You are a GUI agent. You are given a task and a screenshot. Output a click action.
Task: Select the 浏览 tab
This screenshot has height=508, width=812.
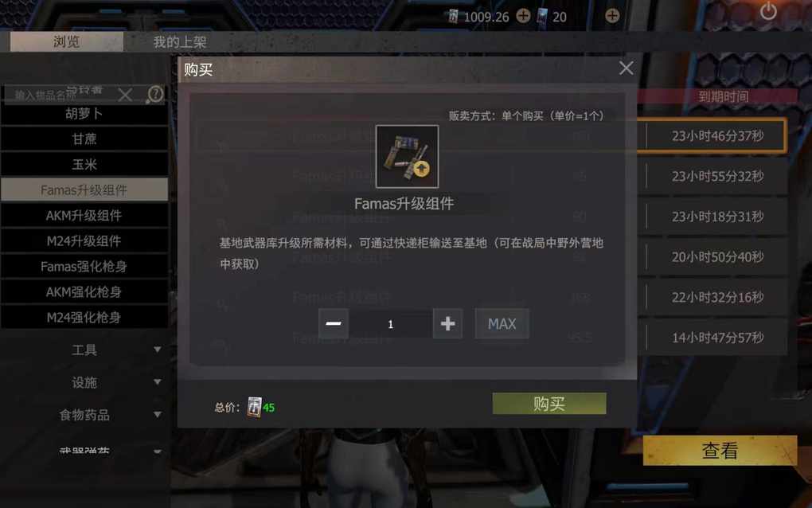coord(67,41)
